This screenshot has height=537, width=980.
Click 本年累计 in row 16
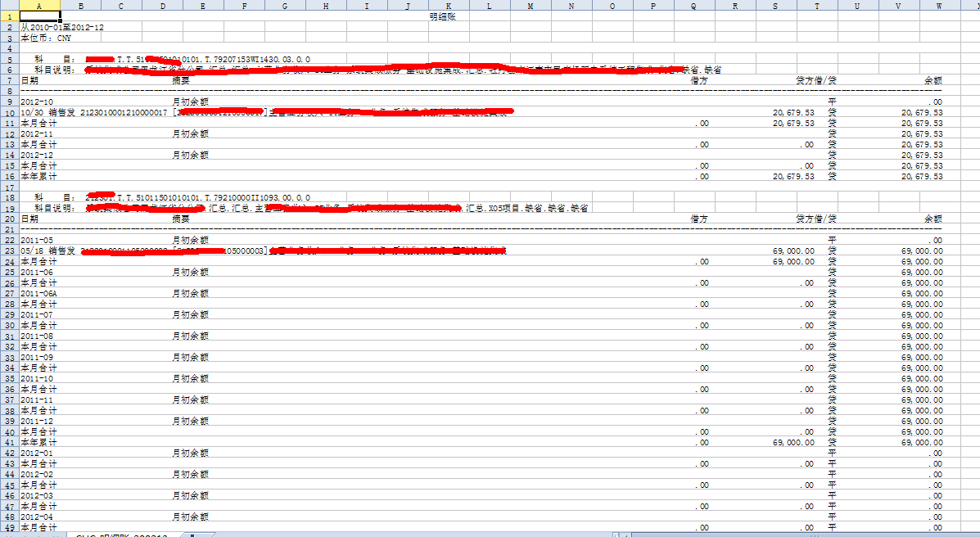click(38, 176)
